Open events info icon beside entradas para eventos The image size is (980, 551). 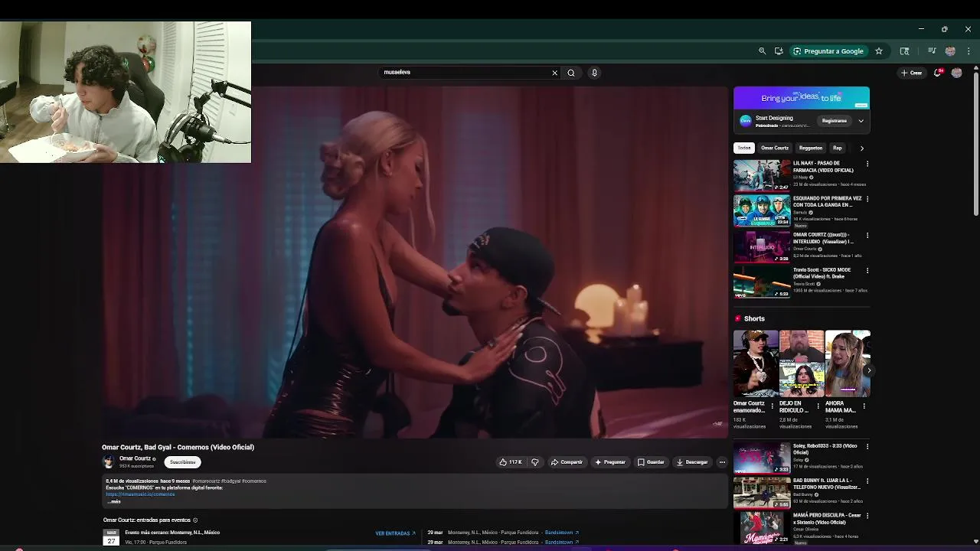[x=195, y=520]
